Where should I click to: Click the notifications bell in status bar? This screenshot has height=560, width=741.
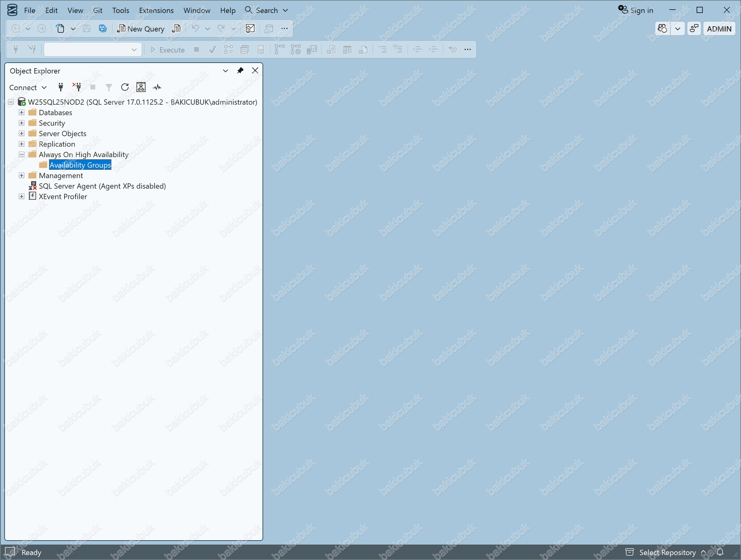click(720, 552)
